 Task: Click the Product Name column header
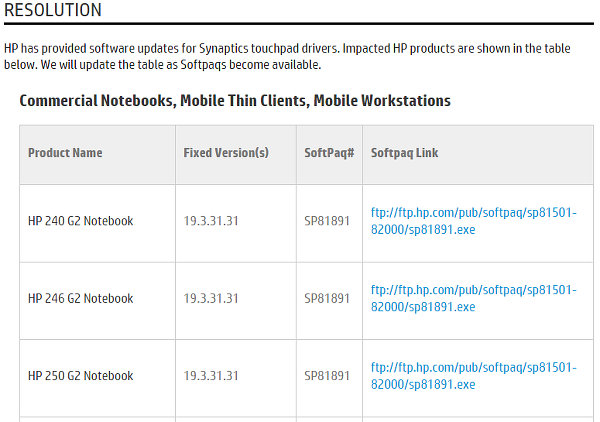pyautogui.click(x=65, y=153)
